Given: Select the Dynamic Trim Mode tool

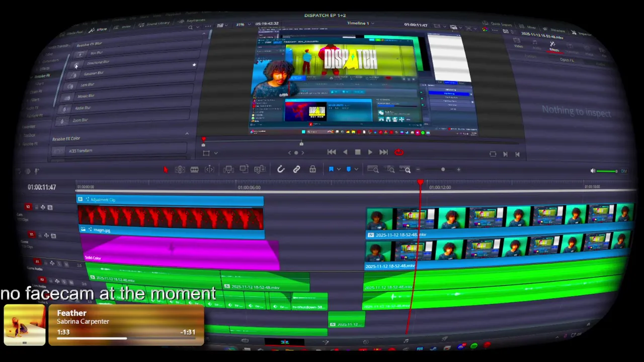Looking at the screenshot, I should pos(194,170).
